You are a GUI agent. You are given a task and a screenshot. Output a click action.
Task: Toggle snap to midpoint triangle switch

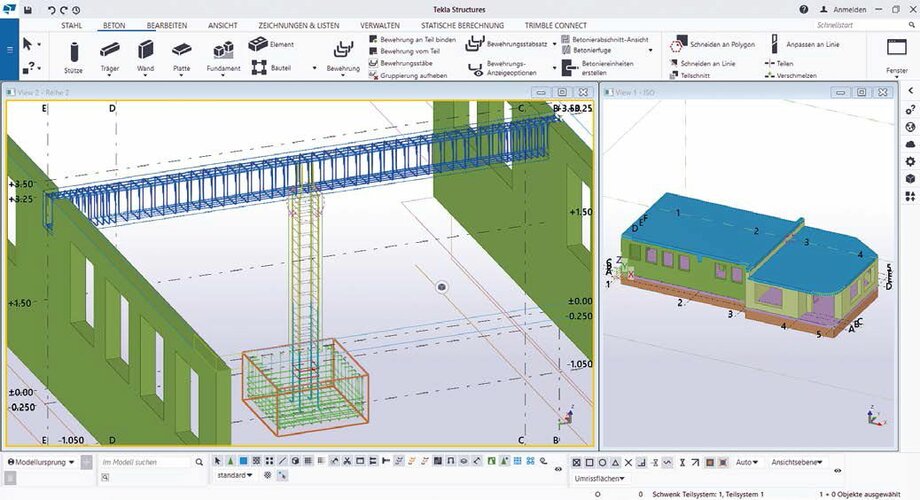click(x=615, y=462)
